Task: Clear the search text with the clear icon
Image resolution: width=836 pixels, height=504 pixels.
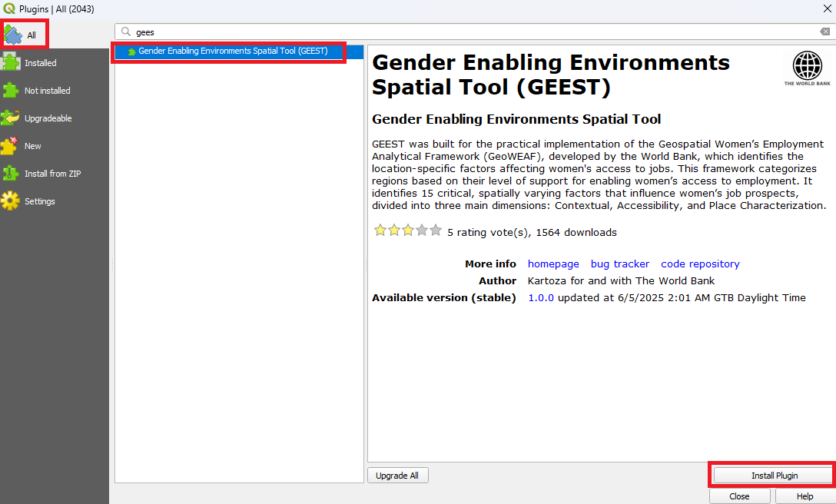Action: click(x=824, y=32)
